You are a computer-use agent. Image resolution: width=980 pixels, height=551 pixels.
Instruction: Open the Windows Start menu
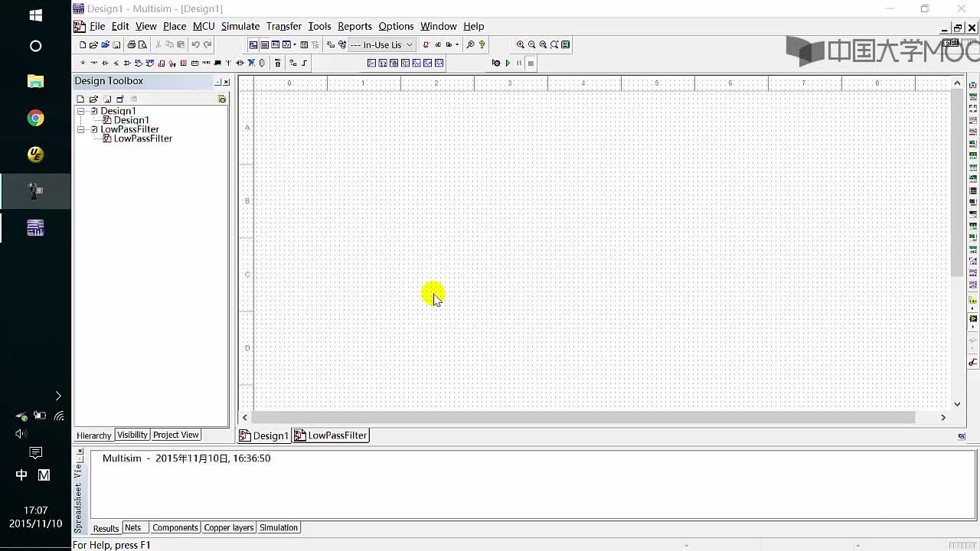click(35, 15)
